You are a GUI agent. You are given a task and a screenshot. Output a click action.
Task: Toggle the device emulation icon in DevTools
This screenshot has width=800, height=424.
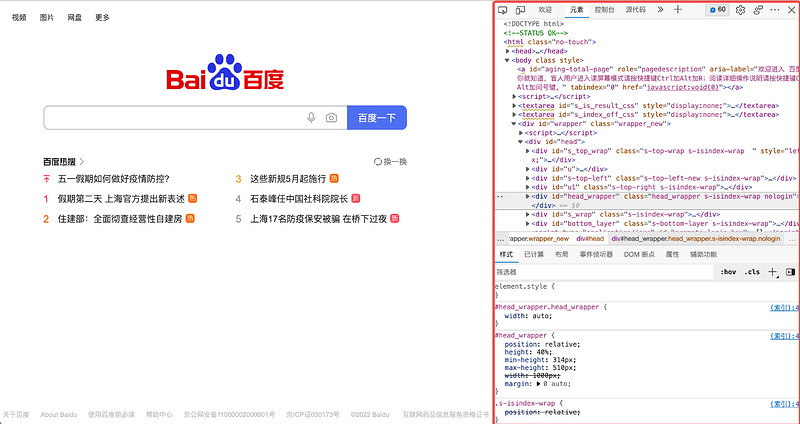pos(520,10)
